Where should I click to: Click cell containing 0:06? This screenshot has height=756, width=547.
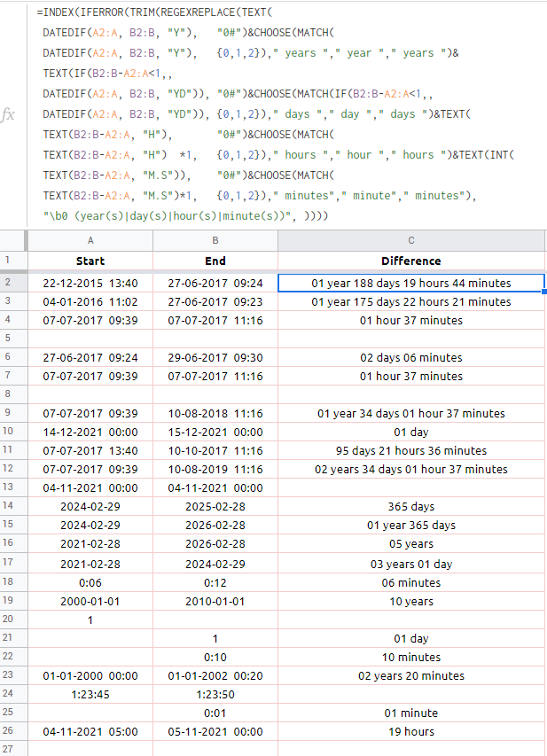point(90,582)
